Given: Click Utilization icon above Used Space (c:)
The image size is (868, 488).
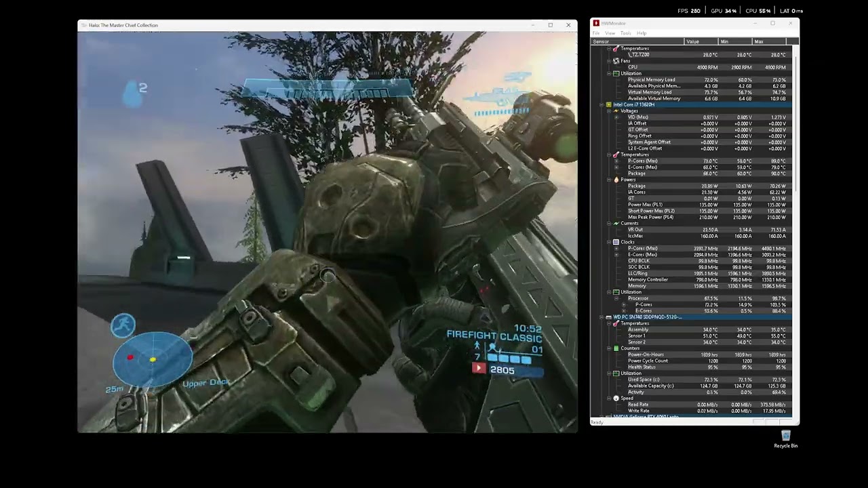Looking at the screenshot, I should (x=616, y=373).
